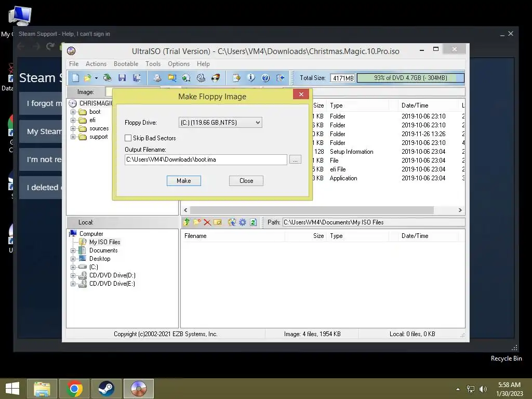Expand the boot folder in image tree

[x=73, y=112]
